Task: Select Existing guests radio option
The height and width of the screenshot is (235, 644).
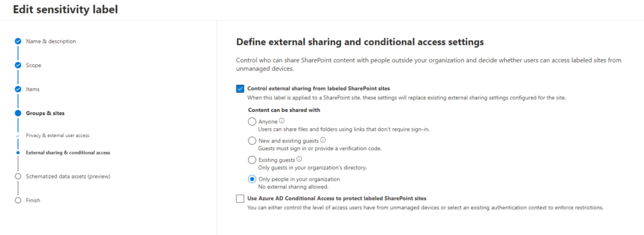Action: (252, 160)
